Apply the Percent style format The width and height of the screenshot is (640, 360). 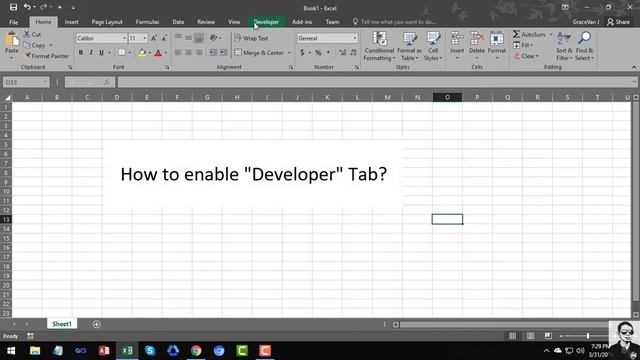pyautogui.click(x=318, y=53)
